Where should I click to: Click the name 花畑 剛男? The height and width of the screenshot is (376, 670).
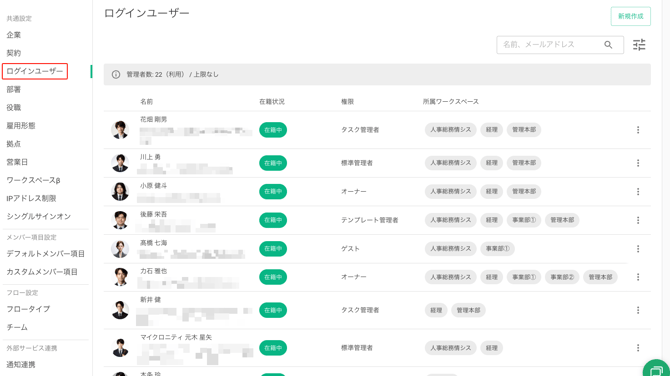(x=153, y=119)
